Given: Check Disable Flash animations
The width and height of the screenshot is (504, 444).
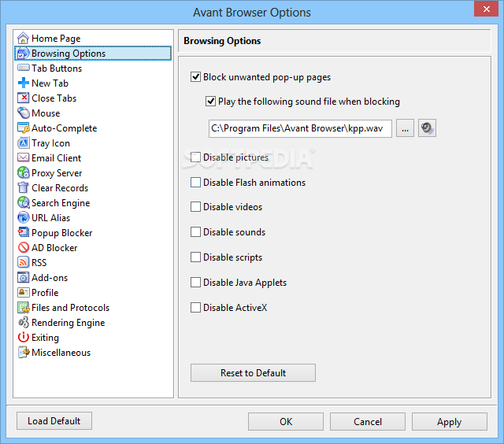Looking at the screenshot, I should (195, 183).
